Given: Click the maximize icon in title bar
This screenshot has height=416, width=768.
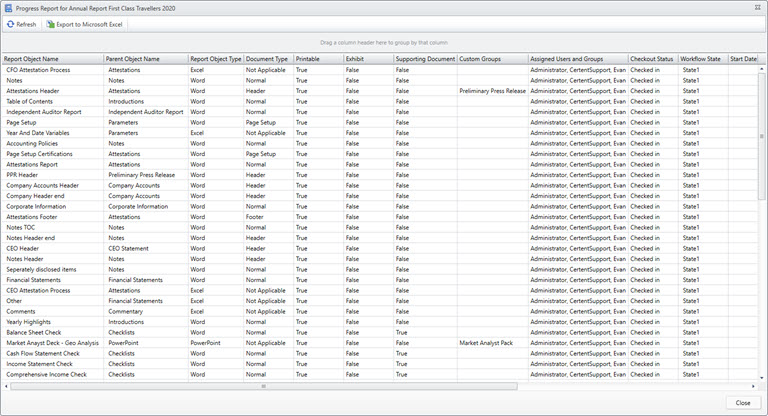Looking at the screenshot, I should [758, 8].
